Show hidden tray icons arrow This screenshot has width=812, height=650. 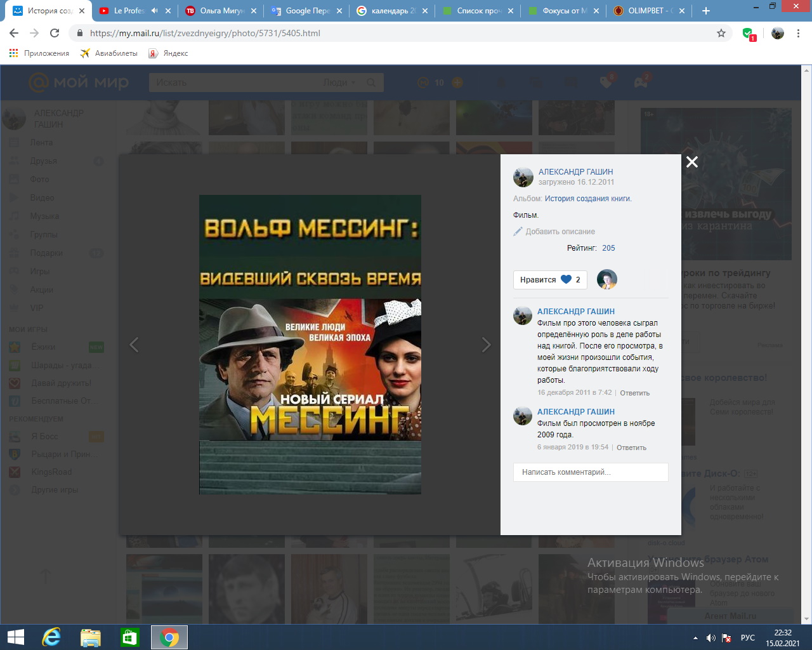695,638
